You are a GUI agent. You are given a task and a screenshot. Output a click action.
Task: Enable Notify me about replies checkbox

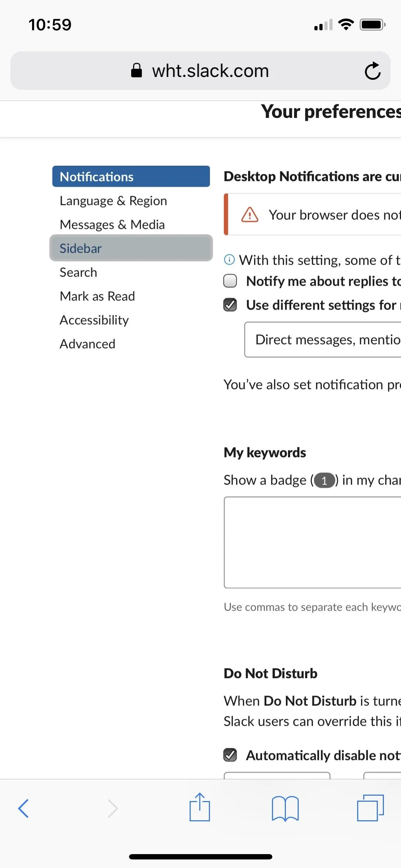pos(230,281)
